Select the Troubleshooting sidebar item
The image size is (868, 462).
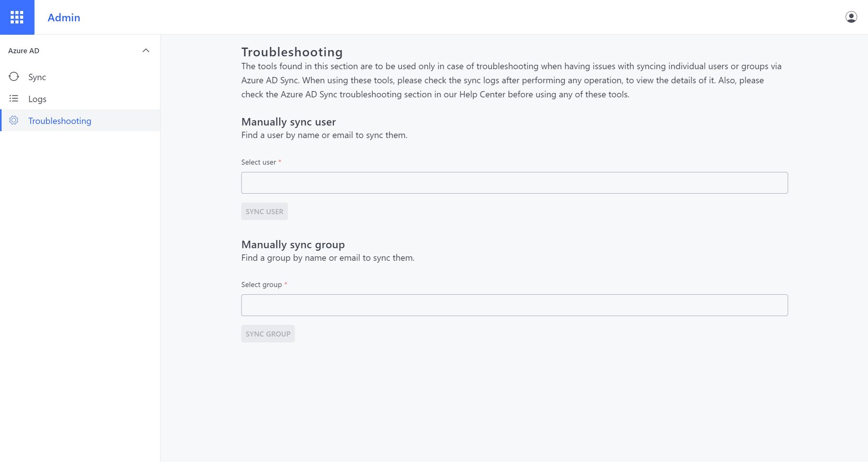[x=60, y=121]
